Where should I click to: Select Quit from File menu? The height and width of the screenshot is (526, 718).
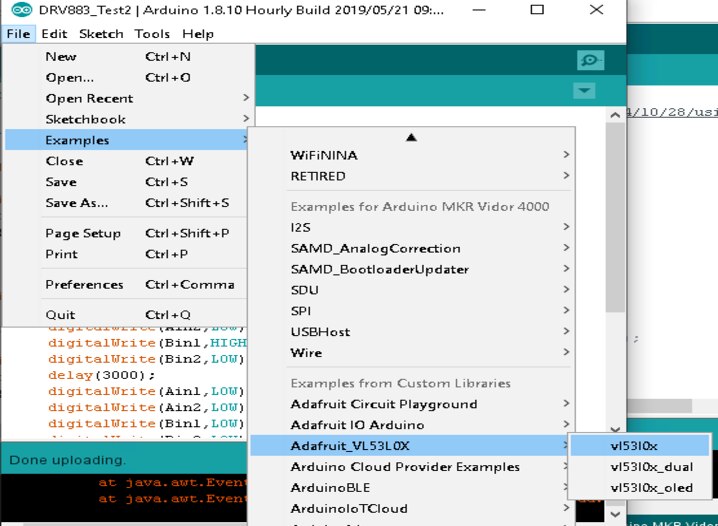tap(60, 315)
